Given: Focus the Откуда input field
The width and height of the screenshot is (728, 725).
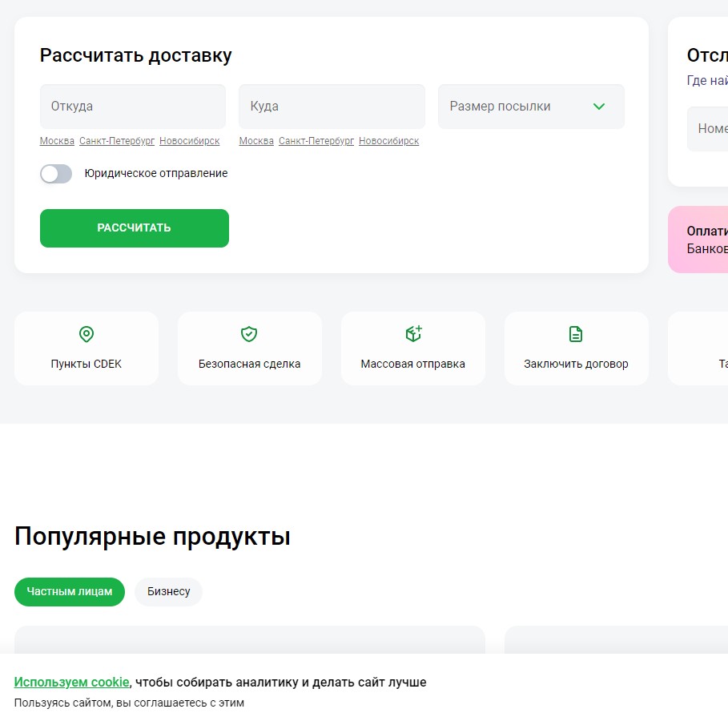Looking at the screenshot, I should click(133, 107).
